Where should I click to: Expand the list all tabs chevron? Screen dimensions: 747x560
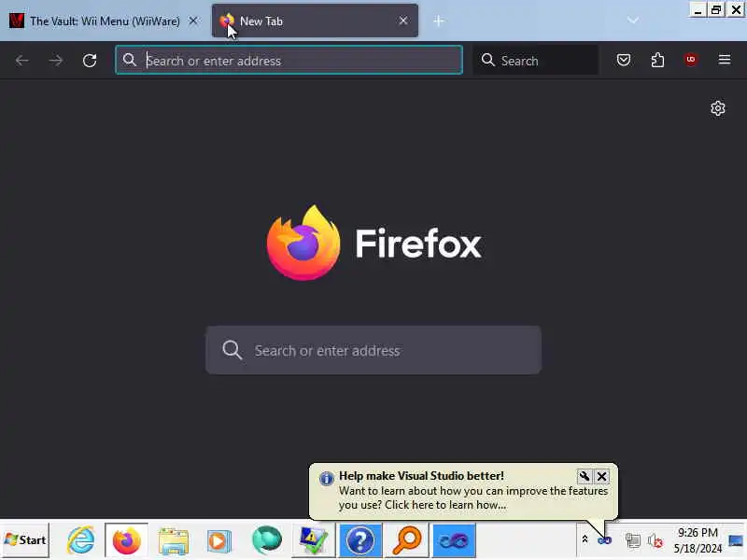633,21
